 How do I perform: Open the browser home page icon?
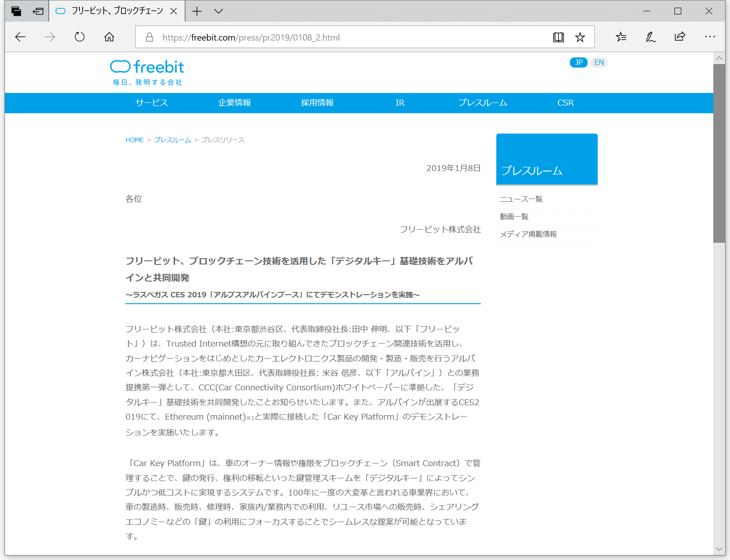point(109,37)
